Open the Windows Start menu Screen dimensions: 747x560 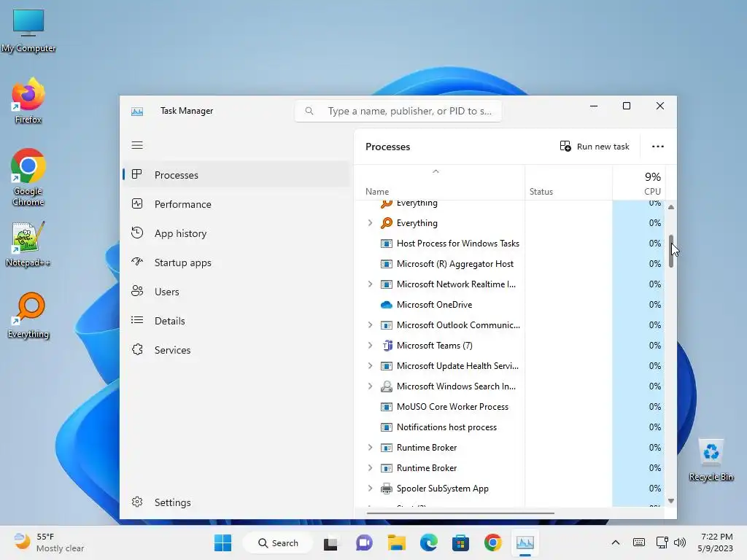pyautogui.click(x=223, y=542)
